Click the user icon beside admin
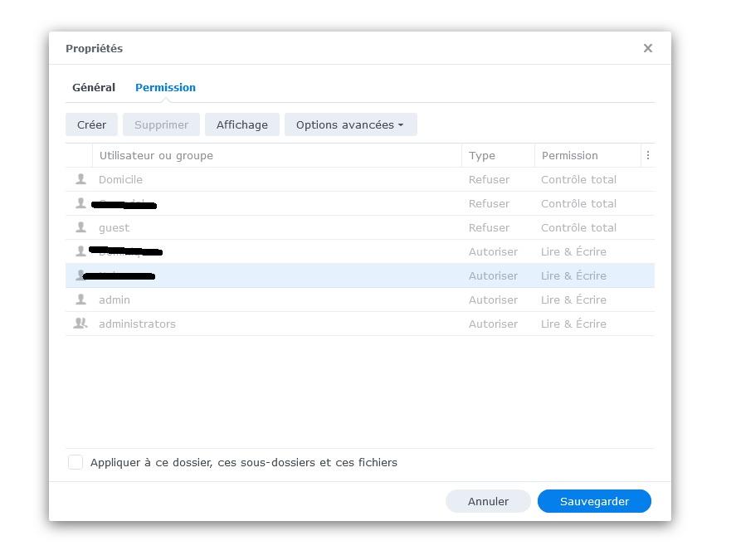This screenshot has width=736, height=560. (x=80, y=299)
